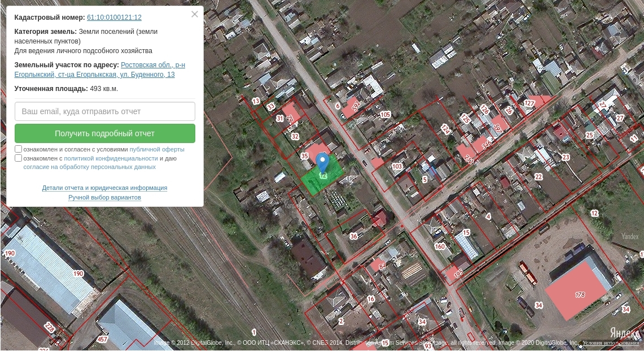The image size is (644, 351).
Task: Click parcel label 457 on map
Action: tap(102, 339)
